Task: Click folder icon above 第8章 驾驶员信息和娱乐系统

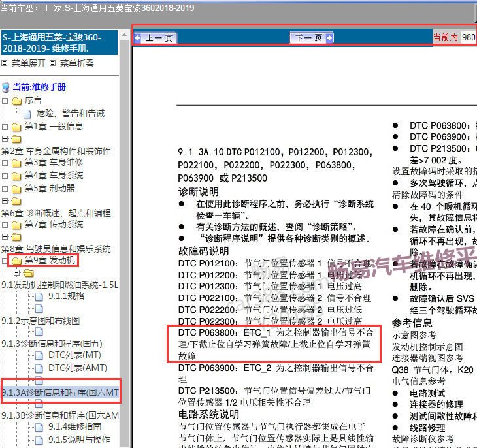Action: pyautogui.click(x=17, y=237)
